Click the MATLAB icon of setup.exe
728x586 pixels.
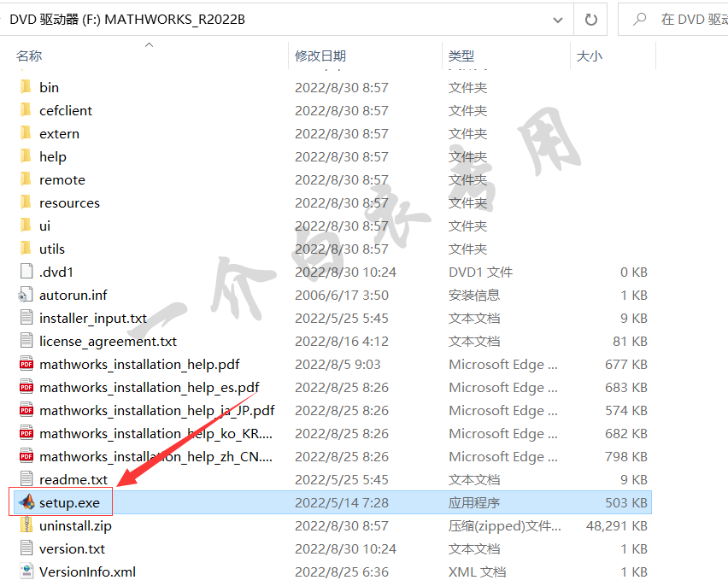tap(26, 502)
